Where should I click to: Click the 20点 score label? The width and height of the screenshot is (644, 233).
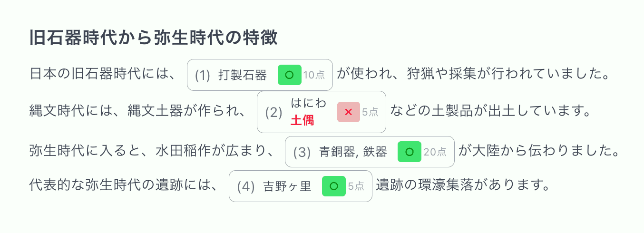435,152
